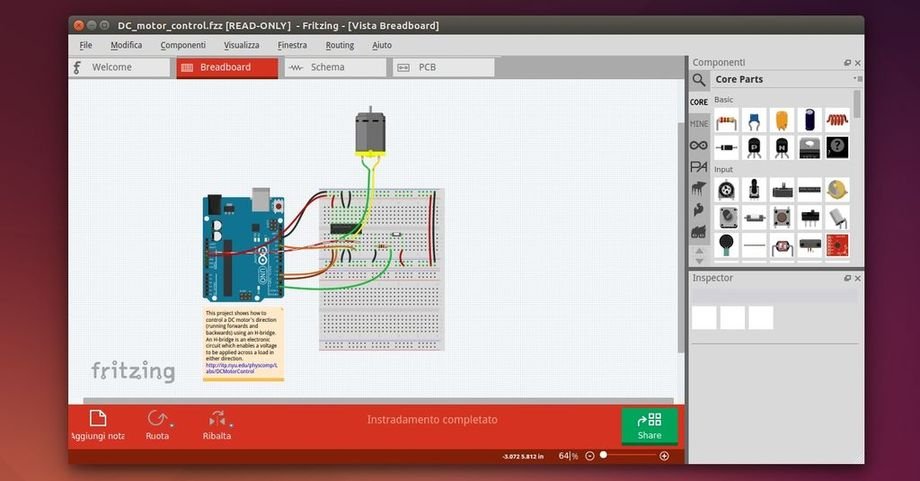Click the Ruota rotate icon
The width and height of the screenshot is (920, 481).
[x=157, y=419]
